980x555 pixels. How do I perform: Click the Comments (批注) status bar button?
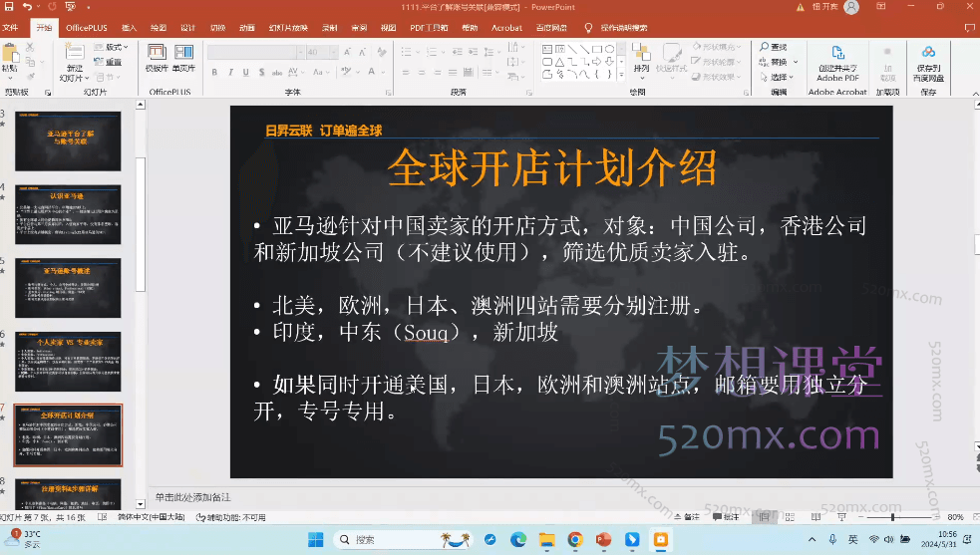point(726,517)
